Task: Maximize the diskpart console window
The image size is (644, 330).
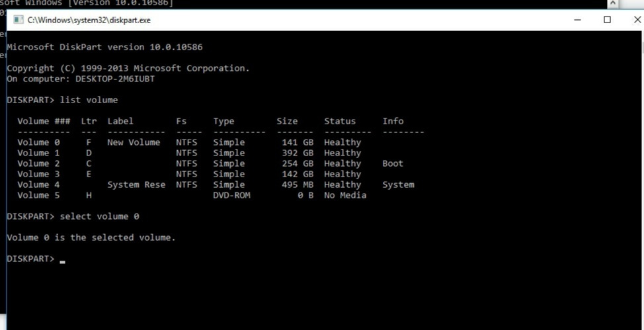Action: click(x=607, y=20)
